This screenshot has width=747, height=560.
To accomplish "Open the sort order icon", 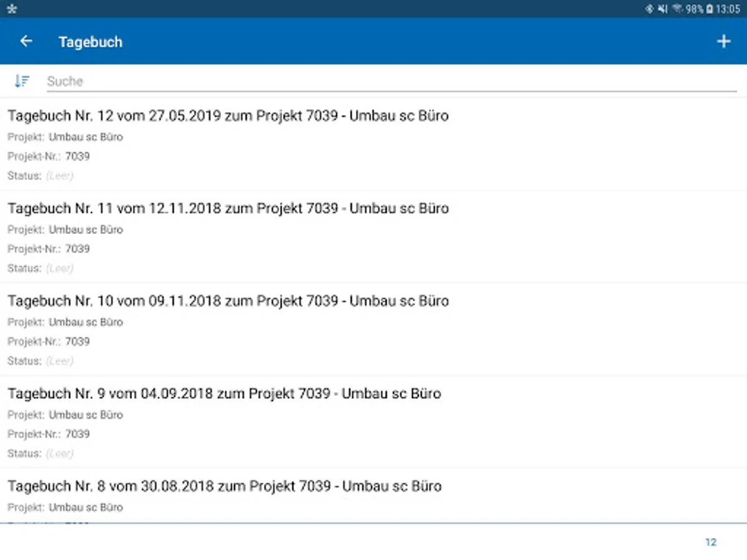I will point(22,81).
